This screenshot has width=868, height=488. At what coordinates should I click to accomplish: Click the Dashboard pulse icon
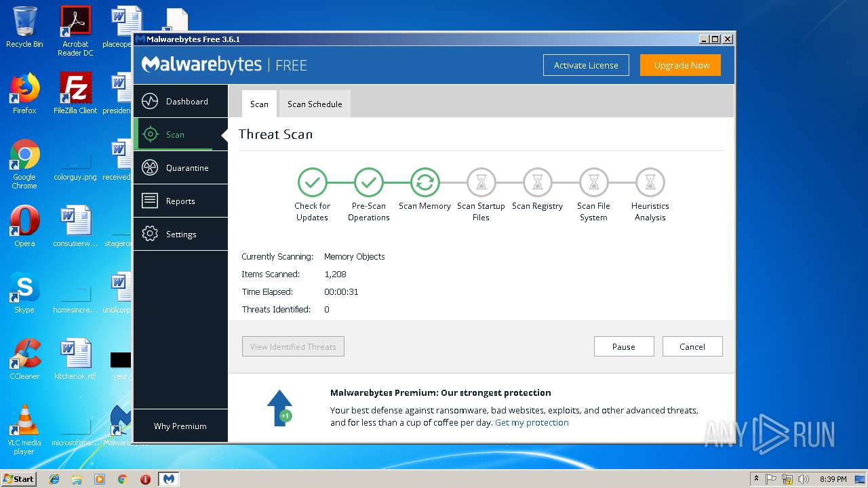point(150,102)
